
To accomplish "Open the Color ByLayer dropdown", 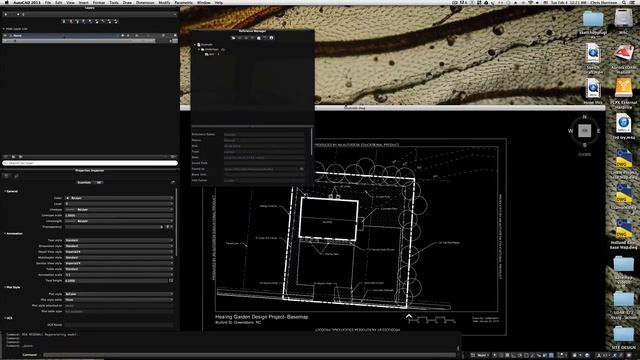I will 119,198.
